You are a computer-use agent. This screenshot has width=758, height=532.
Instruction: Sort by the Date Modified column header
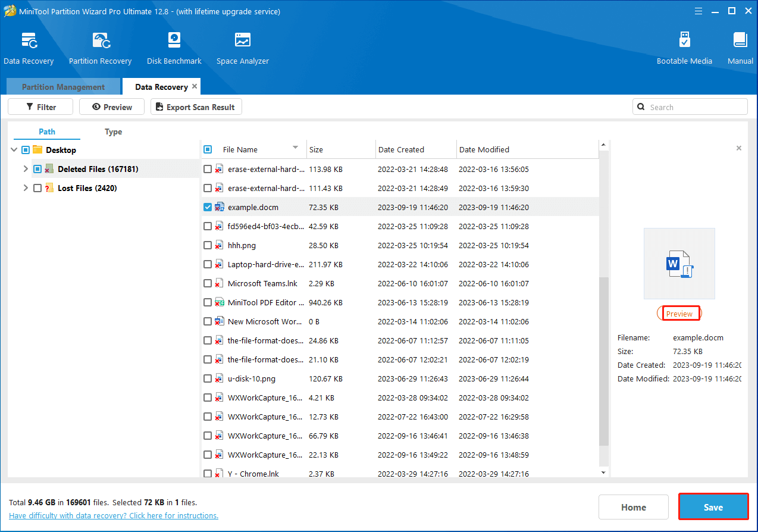click(527, 149)
